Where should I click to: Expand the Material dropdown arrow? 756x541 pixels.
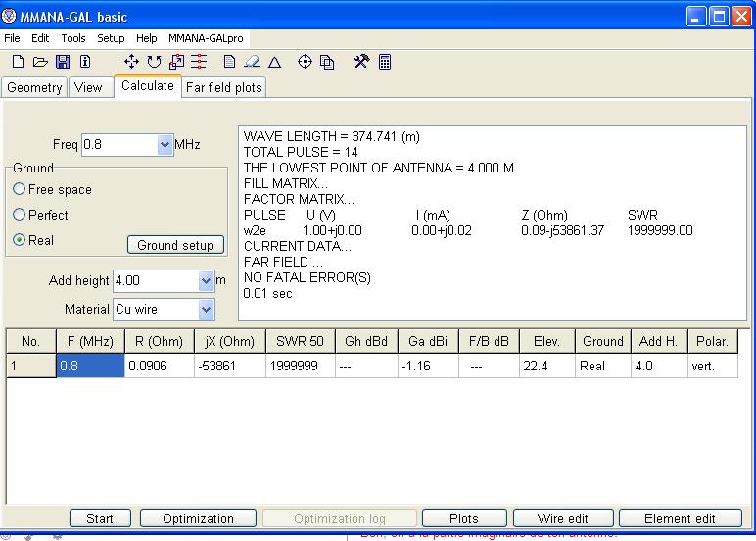pos(206,310)
